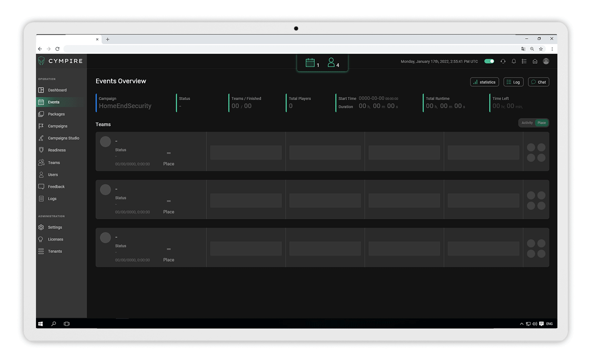Click the Licenses ribbon icon
592x364 pixels.
pos(41,239)
